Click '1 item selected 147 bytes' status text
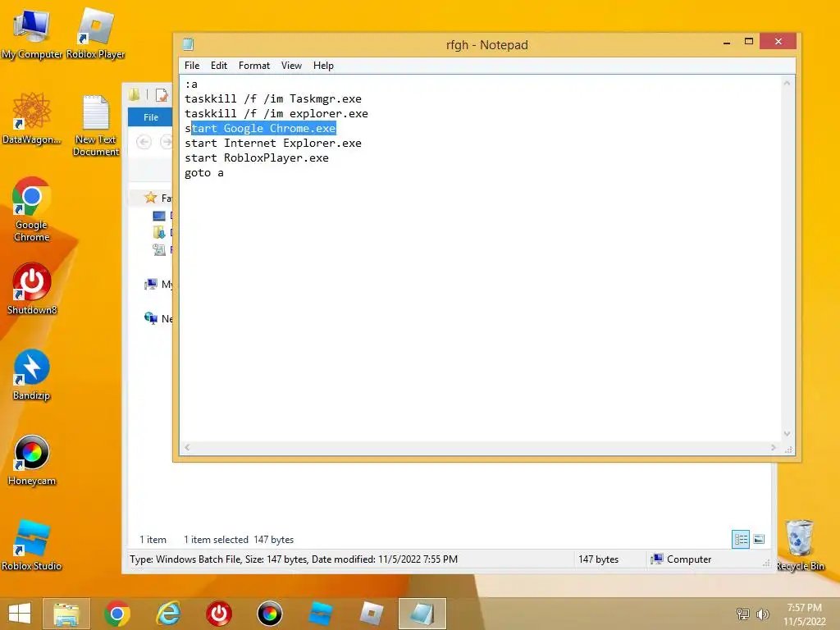 (x=239, y=540)
